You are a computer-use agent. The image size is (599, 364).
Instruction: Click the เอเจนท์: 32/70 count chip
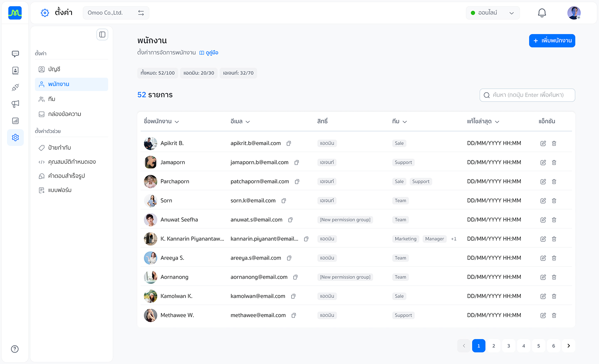pyautogui.click(x=238, y=73)
